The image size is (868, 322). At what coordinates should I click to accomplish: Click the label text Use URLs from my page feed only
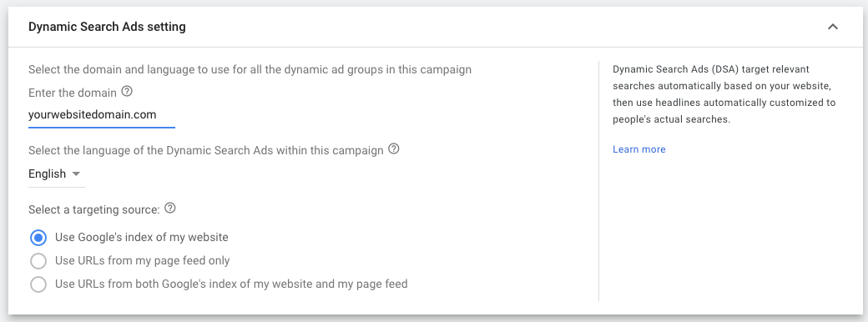coord(142,260)
